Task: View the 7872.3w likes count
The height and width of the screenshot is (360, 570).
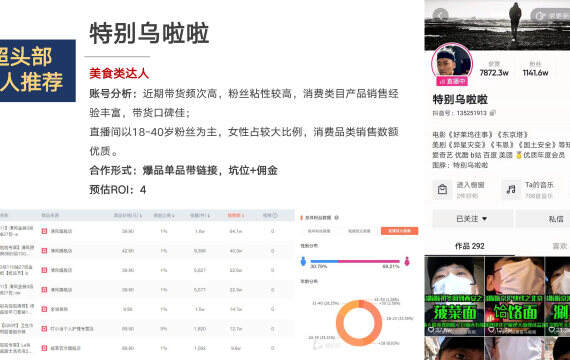Action: tap(494, 73)
